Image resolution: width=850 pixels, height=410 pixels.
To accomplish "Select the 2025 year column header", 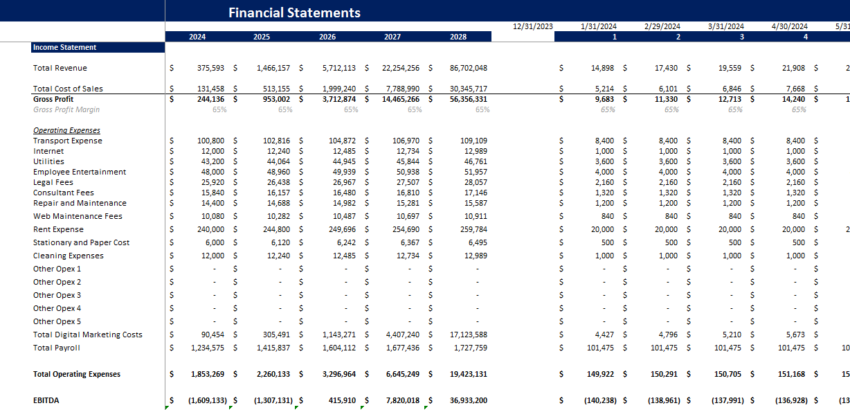I will click(x=262, y=37).
